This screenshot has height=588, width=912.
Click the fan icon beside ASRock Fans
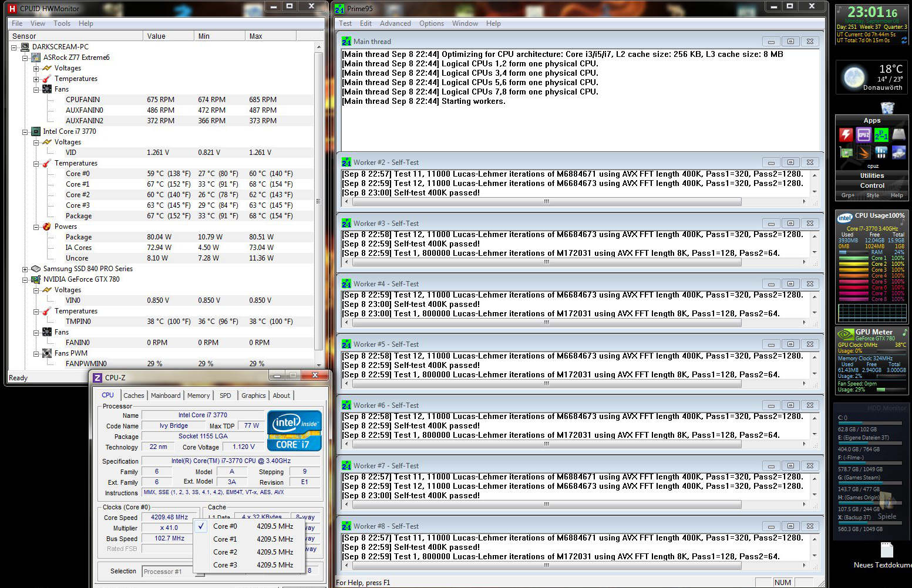(x=47, y=89)
